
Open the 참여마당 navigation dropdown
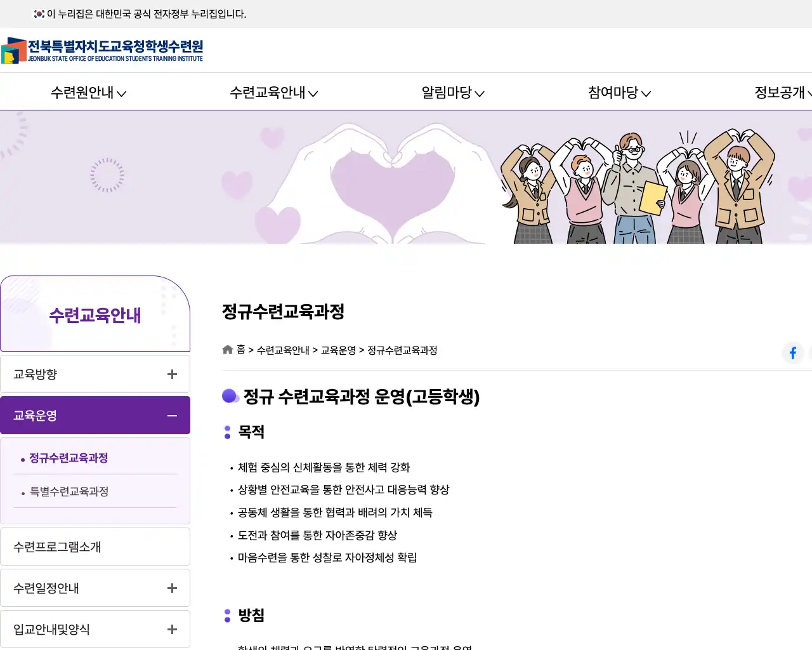618,92
